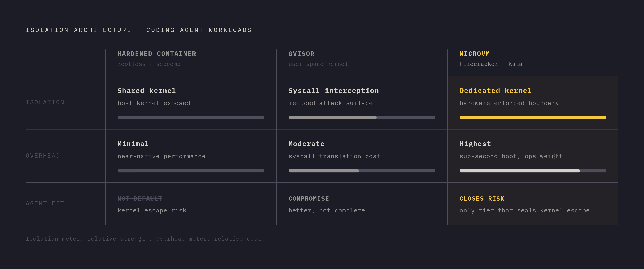Select the 'Moderate' overhead heading
This screenshot has height=269, width=644.
tap(306, 144)
